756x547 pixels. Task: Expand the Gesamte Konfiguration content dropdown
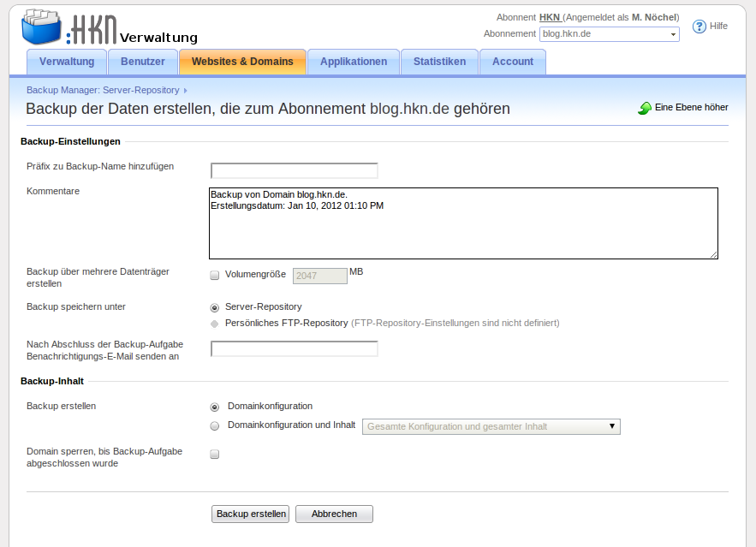click(491, 426)
